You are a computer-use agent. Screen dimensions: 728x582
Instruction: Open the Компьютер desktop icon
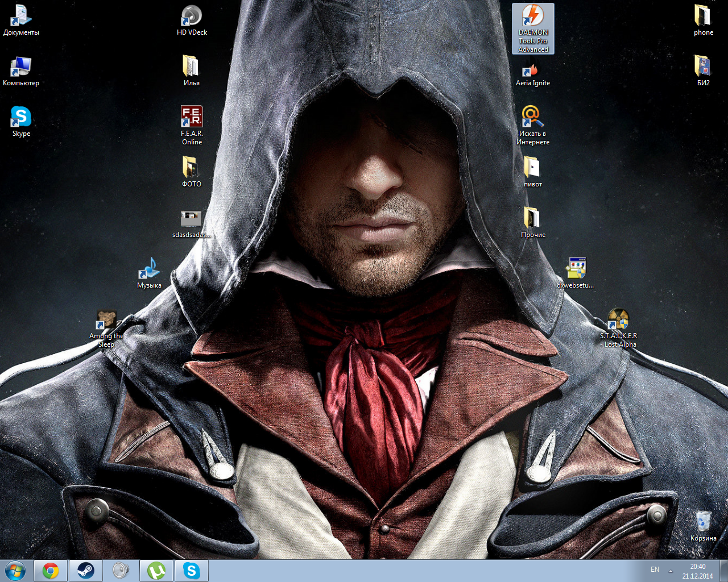21,71
